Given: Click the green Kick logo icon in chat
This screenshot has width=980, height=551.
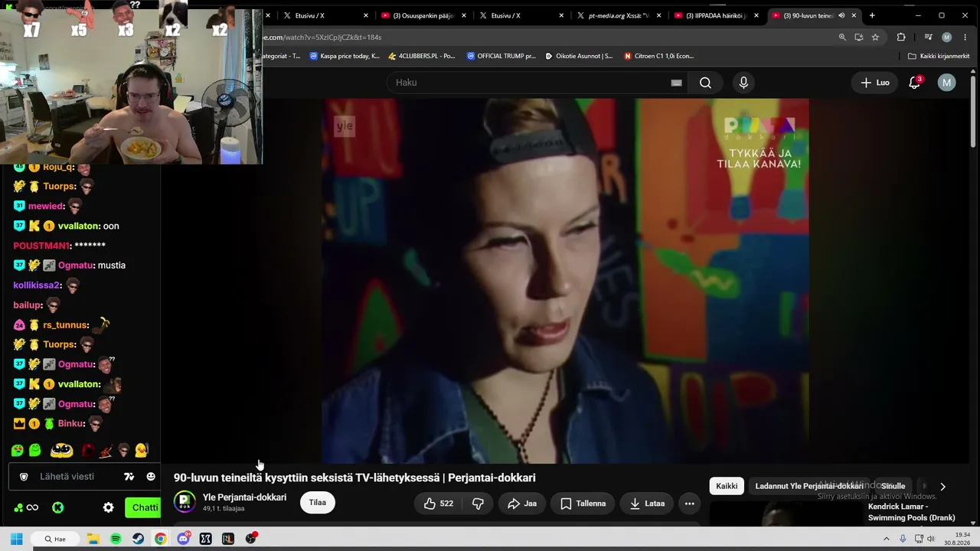Looking at the screenshot, I should click(x=58, y=507).
